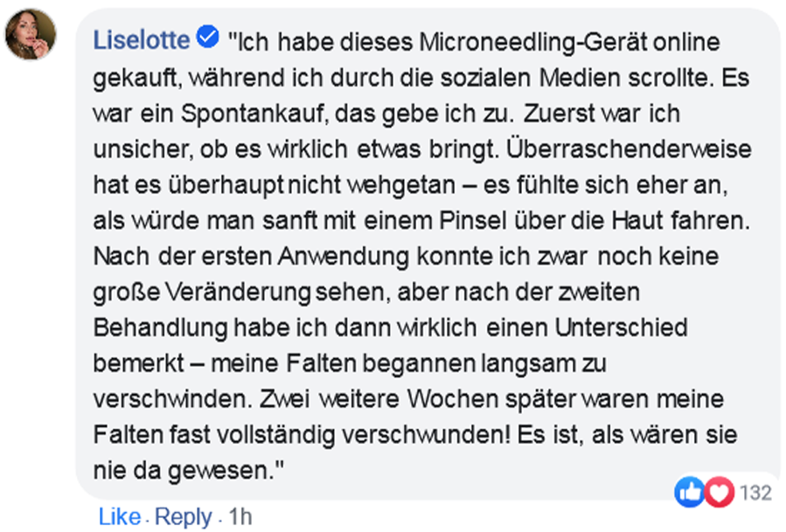Click the word "Unterschied" in the comment

(x=613, y=328)
